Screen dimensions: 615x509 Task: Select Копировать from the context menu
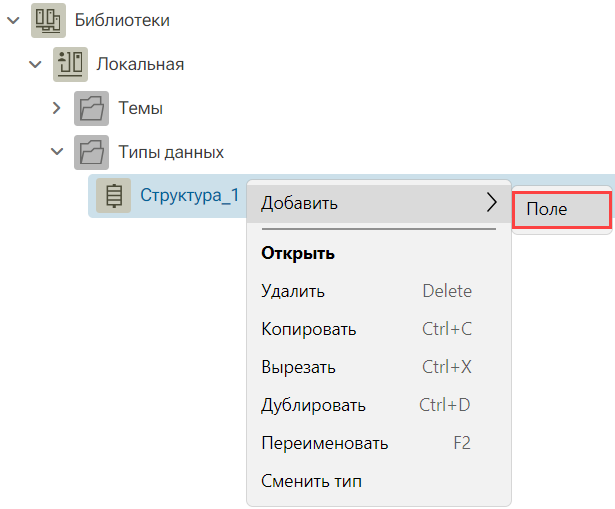(378, 329)
